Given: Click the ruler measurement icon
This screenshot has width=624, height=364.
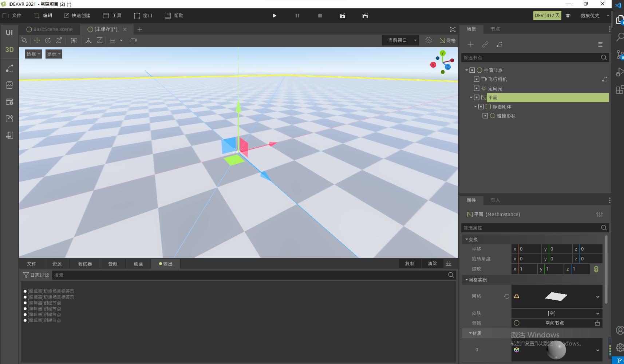Looking at the screenshot, I should point(112,40).
